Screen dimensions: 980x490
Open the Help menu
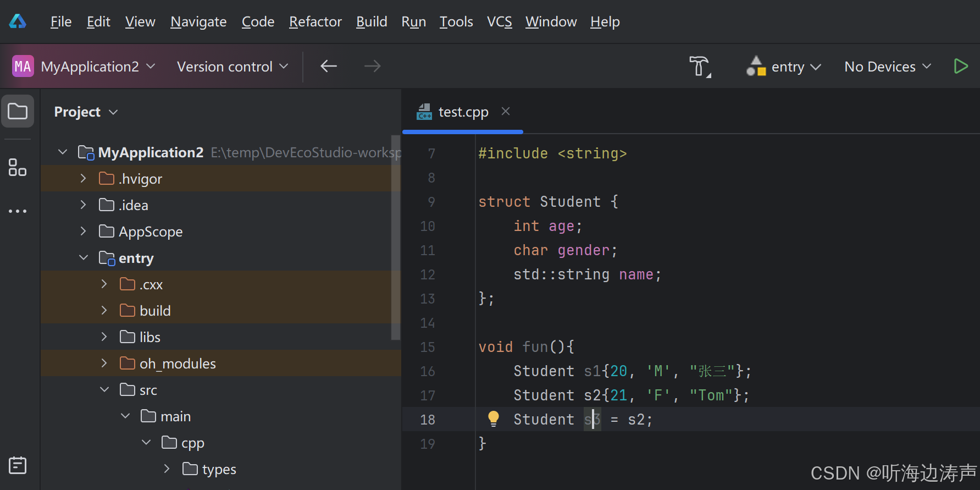[605, 21]
